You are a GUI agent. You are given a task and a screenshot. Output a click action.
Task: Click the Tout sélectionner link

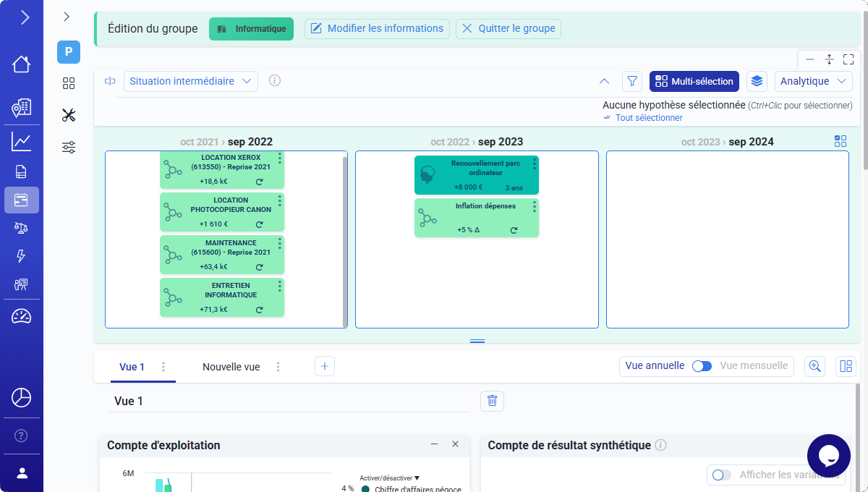(648, 118)
